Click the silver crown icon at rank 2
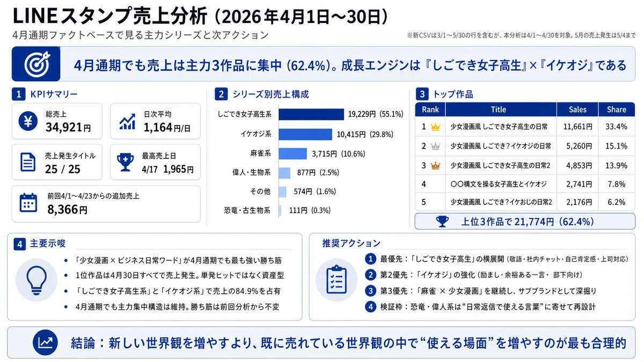Screen dimensions: 644x362 pos(435,146)
